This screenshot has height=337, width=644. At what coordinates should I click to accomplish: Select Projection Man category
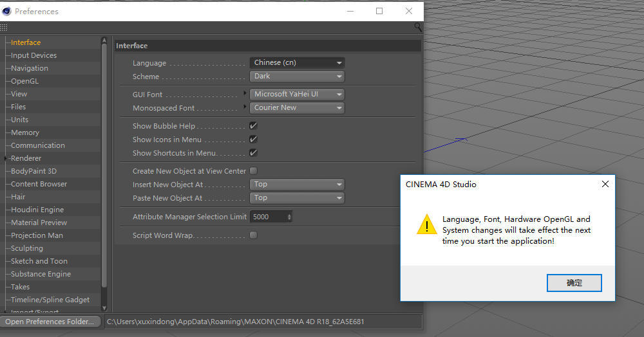point(37,235)
